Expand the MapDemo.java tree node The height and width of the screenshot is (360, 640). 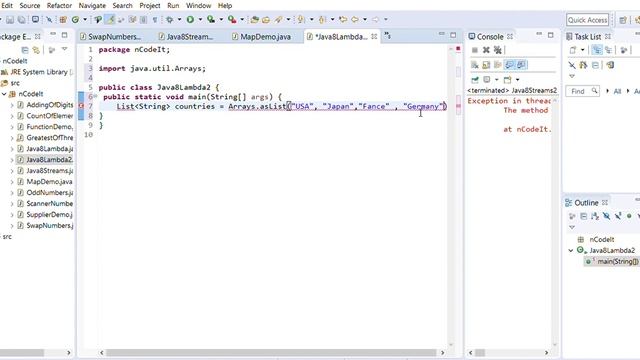[x=11, y=182]
